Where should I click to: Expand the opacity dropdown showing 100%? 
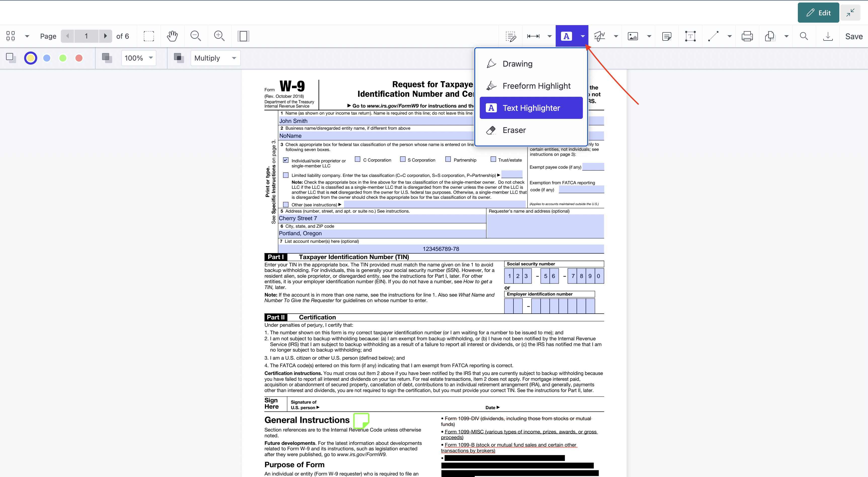139,58
